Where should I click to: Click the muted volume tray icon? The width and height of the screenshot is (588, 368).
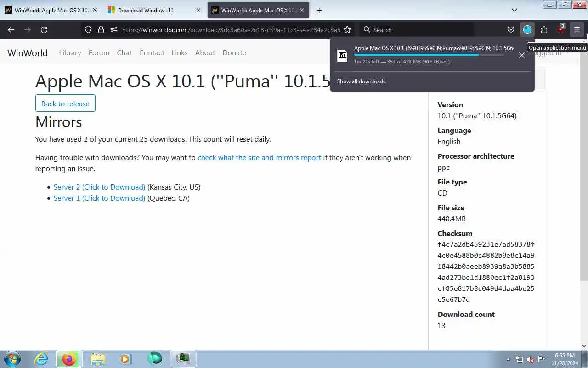tap(531, 359)
